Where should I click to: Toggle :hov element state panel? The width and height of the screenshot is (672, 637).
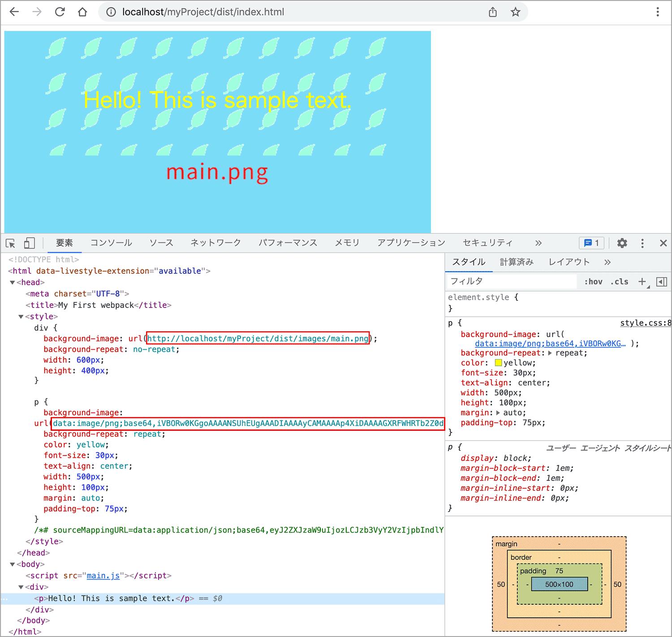593,282
